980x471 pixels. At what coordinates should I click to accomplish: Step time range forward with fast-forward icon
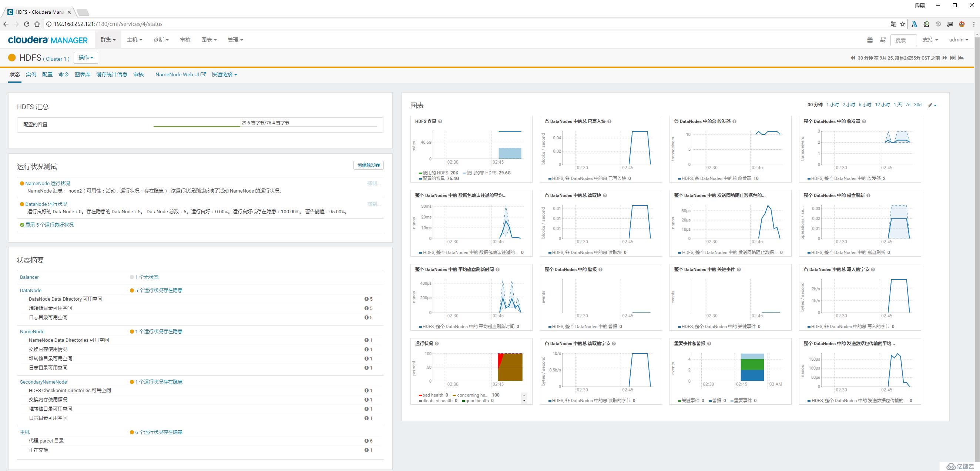pos(944,58)
